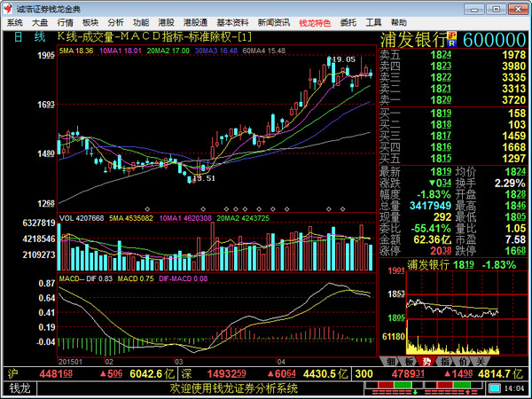The width and height of the screenshot is (532, 399).
Task: Click the chart title K线-成交量-MACD指标-标准除权
Action: tap(154, 36)
